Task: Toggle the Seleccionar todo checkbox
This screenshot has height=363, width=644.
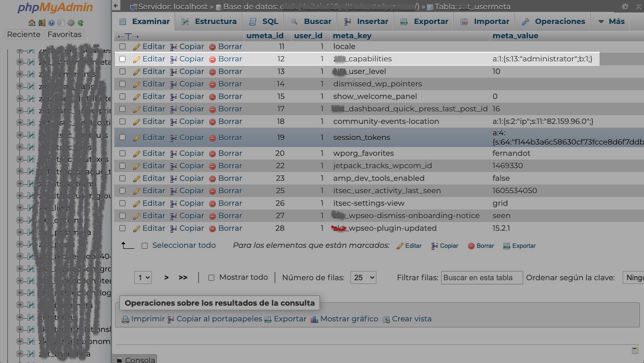Action: coord(144,246)
